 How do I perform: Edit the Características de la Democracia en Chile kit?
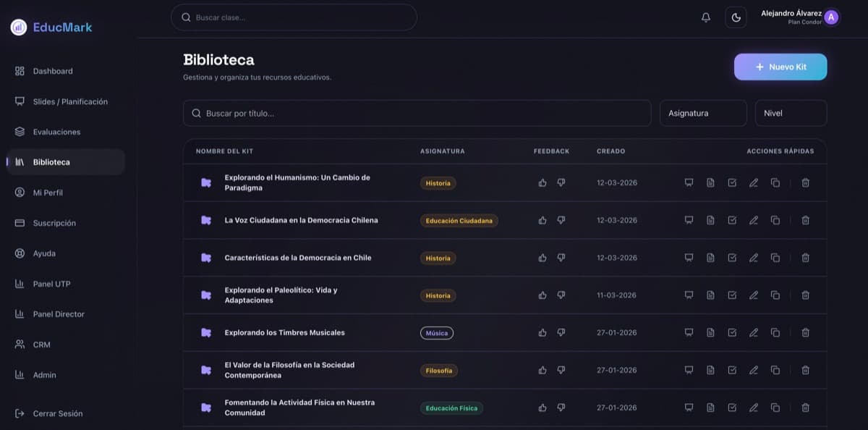[x=754, y=258]
